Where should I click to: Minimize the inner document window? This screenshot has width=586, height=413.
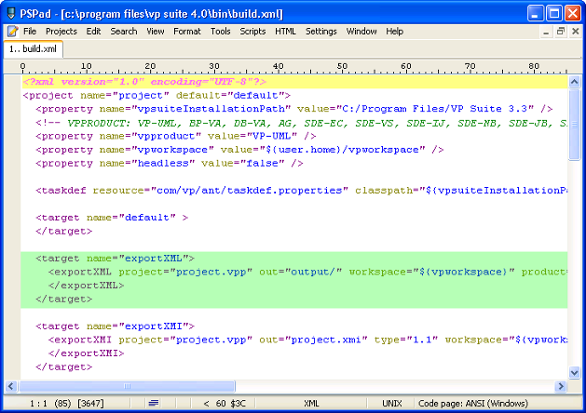tap(546, 32)
